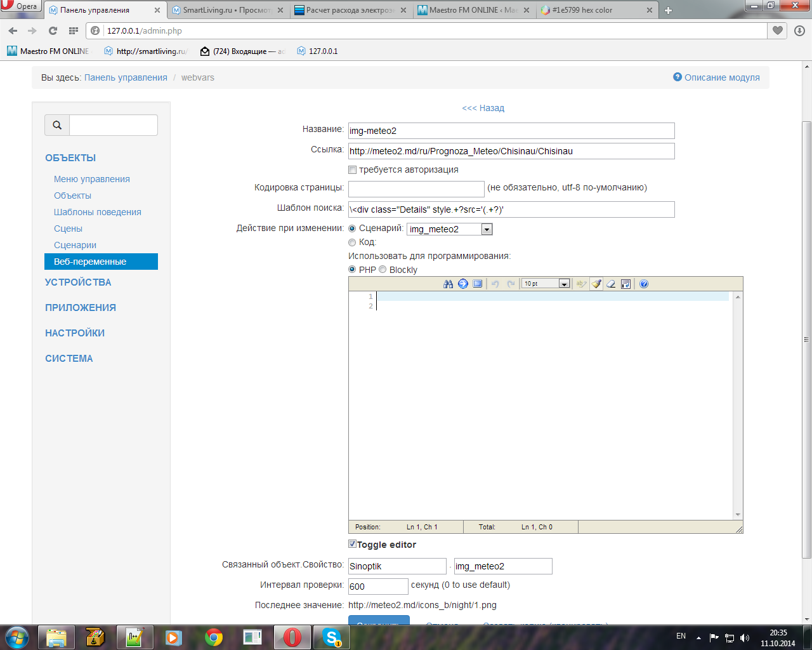The image size is (812, 650).
Task: Expand the ПРИЛОЖЕНИЯ sidebar section
Action: point(81,308)
